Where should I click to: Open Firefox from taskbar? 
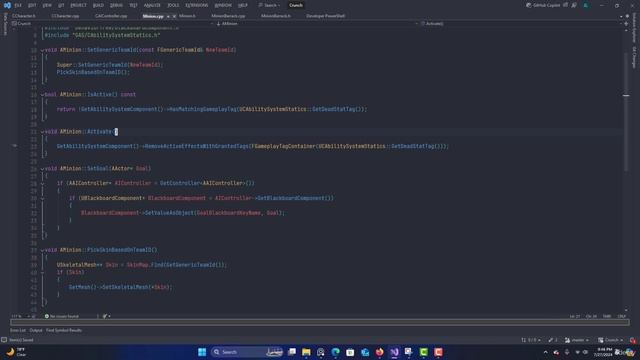pyautogui.click(x=380, y=352)
